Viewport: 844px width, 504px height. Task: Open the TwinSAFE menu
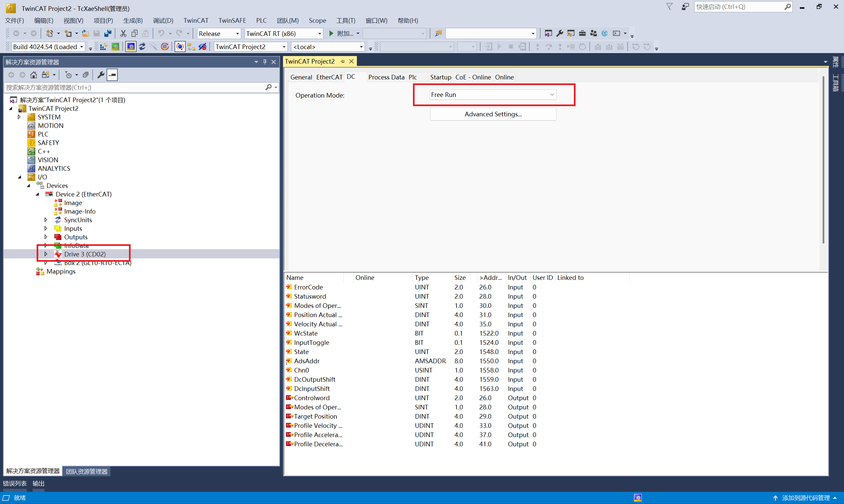pos(232,20)
